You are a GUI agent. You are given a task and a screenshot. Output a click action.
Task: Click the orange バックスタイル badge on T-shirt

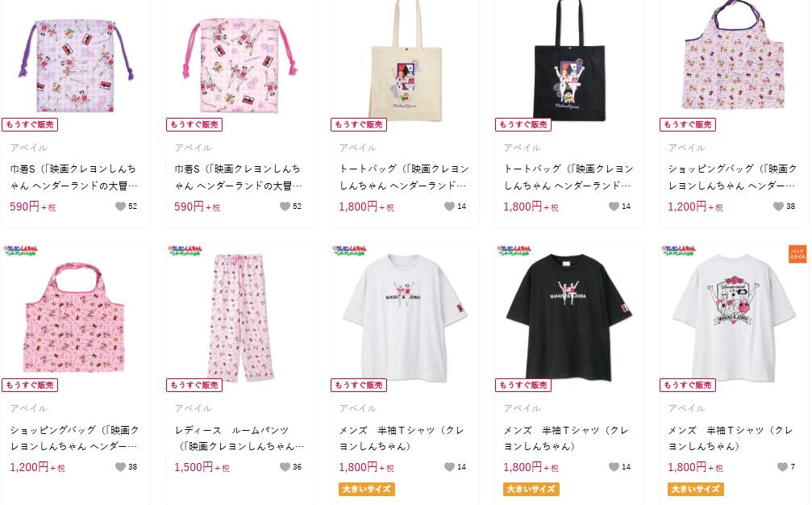[x=797, y=254]
